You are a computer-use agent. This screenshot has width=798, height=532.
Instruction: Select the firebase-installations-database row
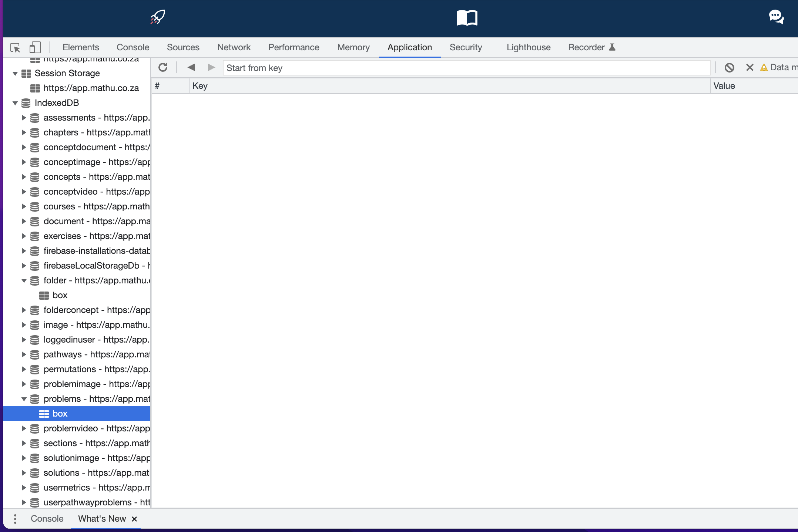coord(77,251)
